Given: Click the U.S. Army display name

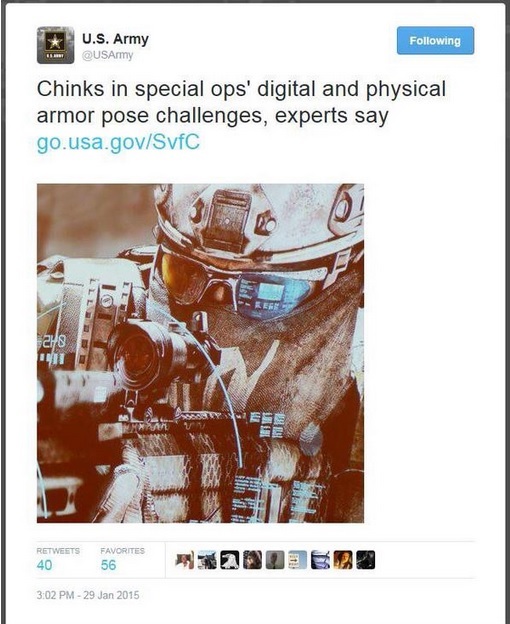Looking at the screenshot, I should pos(115,39).
